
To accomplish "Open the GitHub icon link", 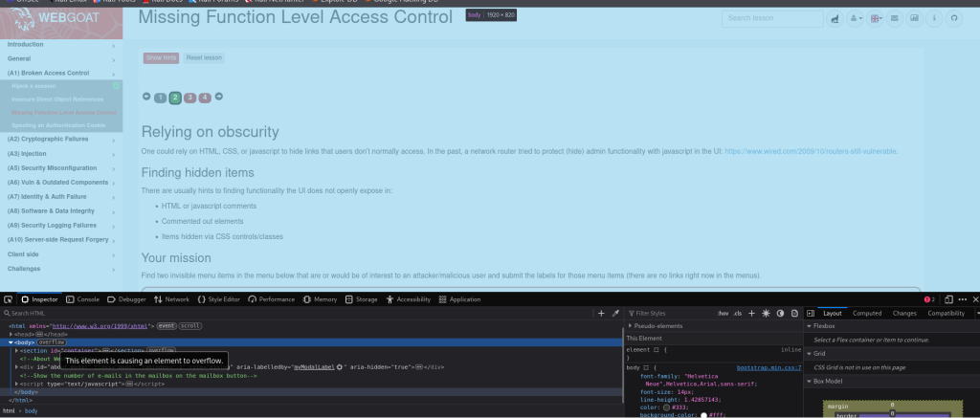I will tap(954, 19).
